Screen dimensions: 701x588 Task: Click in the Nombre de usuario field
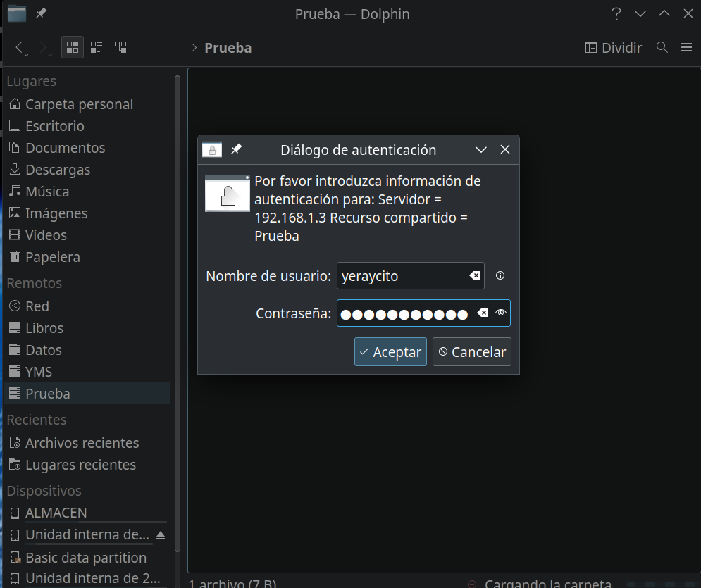(402, 276)
